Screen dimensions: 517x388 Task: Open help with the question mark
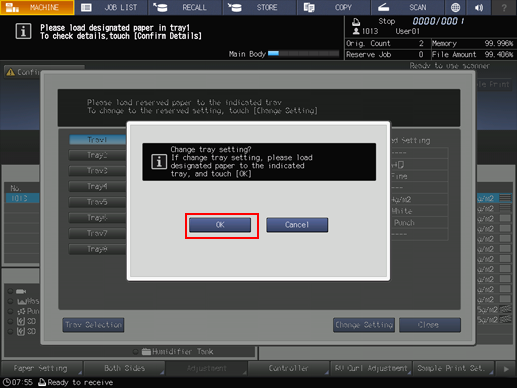coord(504,7)
